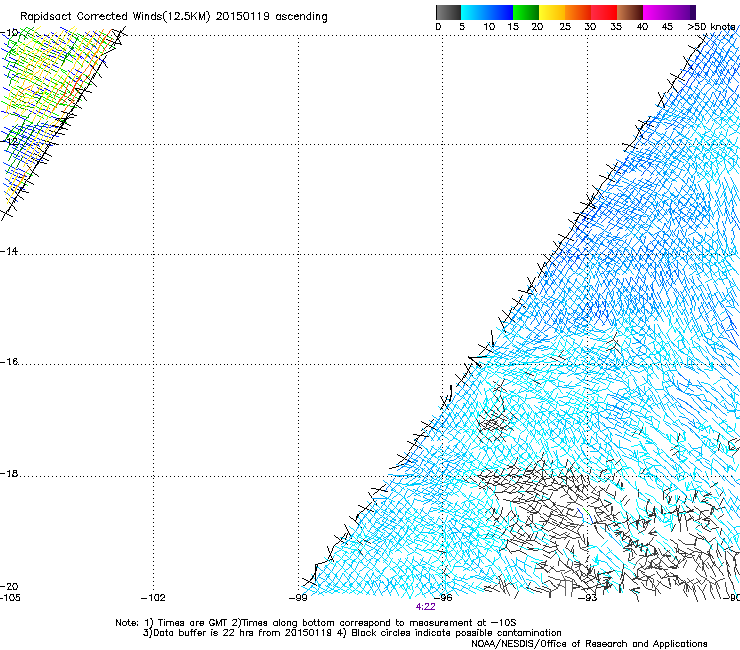Viewport: 740px width, 650px height.
Task: Click the '40' legend tick label
Action: click(x=642, y=27)
